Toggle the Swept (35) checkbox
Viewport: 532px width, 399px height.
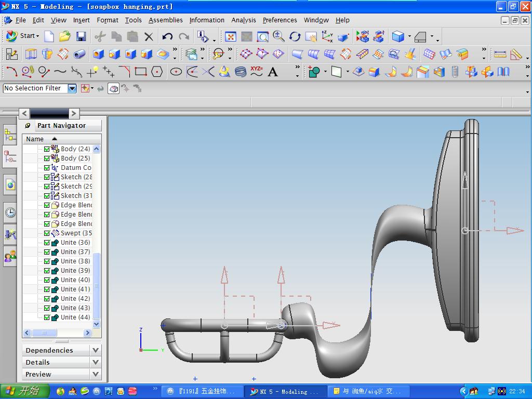tap(47, 233)
